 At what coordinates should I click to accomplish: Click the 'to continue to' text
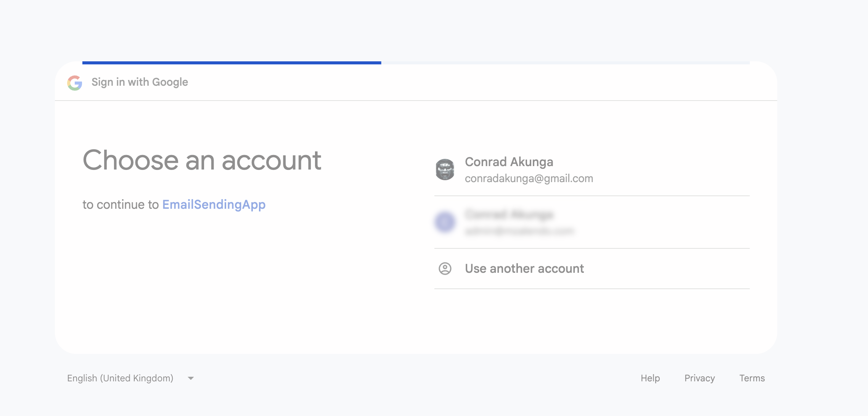(121, 205)
